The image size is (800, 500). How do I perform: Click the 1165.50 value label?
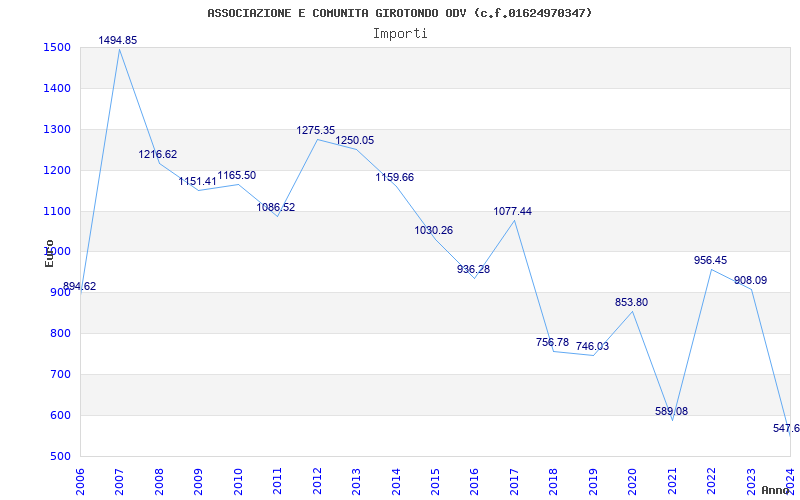(x=237, y=175)
